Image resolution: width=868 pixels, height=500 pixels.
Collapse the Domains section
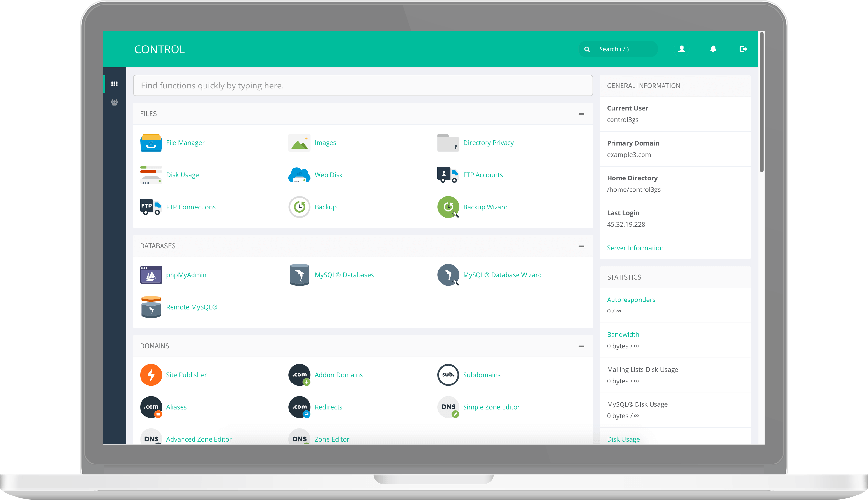pyautogui.click(x=581, y=346)
